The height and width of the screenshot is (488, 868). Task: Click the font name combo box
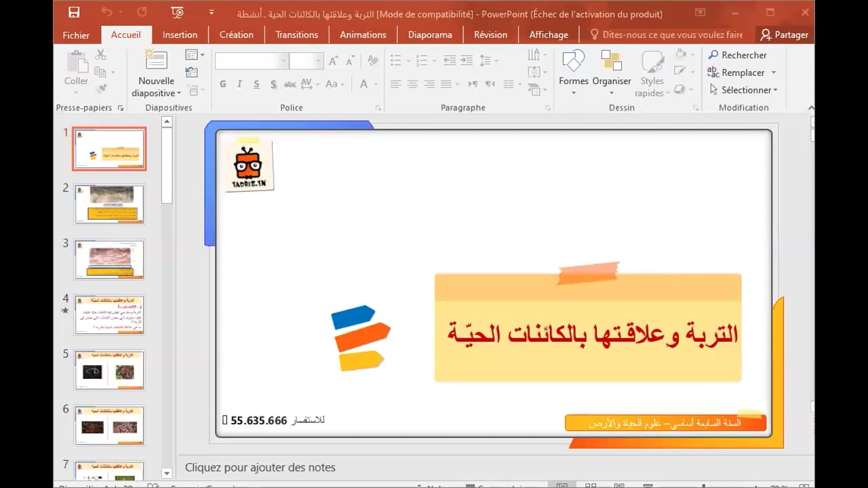click(252, 61)
